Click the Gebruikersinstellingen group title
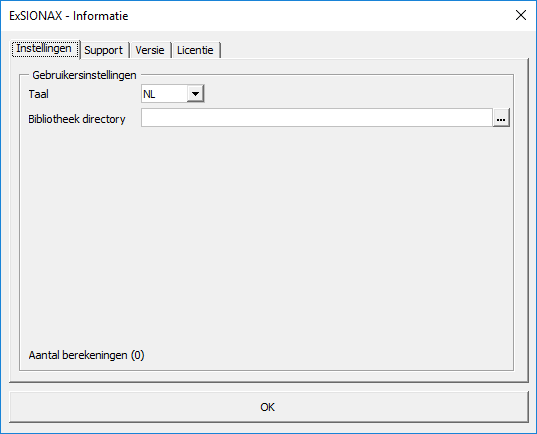537x434 pixels. click(84, 75)
